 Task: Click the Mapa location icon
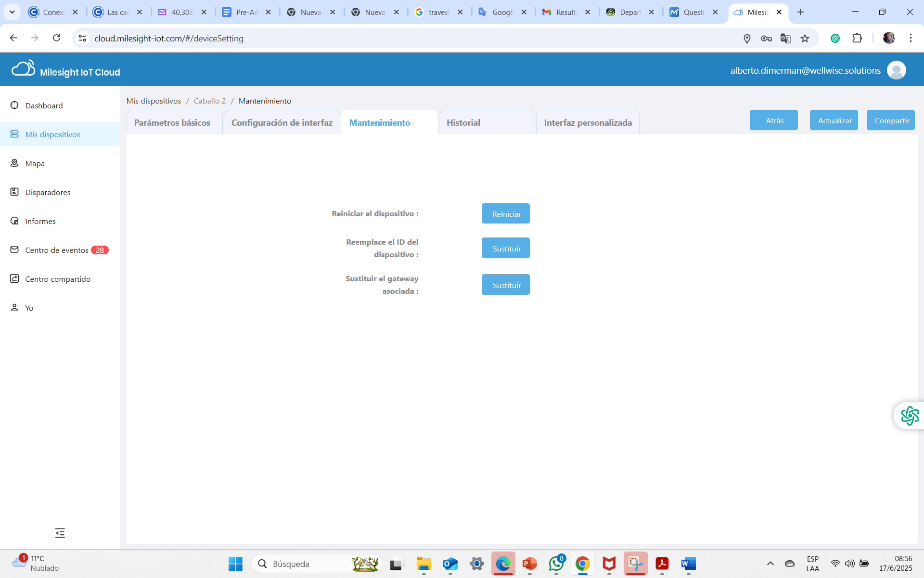click(x=14, y=163)
